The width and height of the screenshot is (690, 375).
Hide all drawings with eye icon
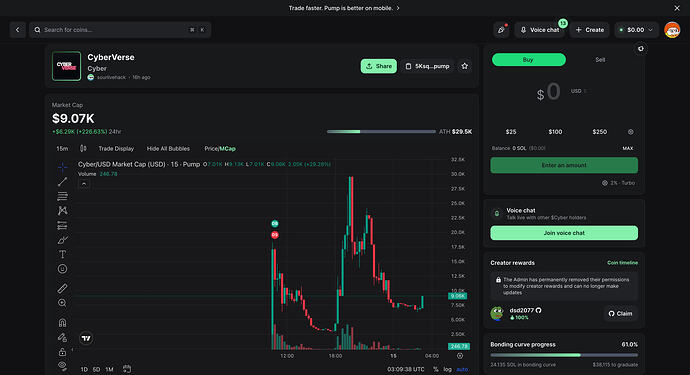click(62, 366)
